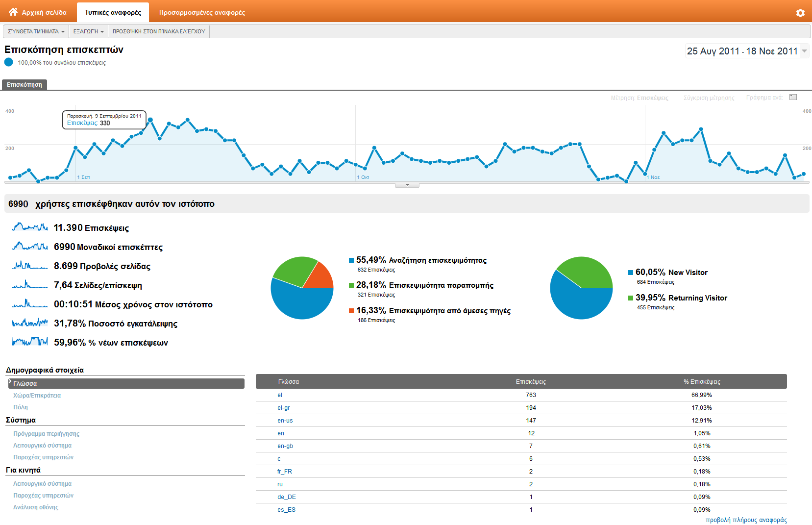
Task: Click the orange direct traffic legend swatch
Action: pos(351,311)
